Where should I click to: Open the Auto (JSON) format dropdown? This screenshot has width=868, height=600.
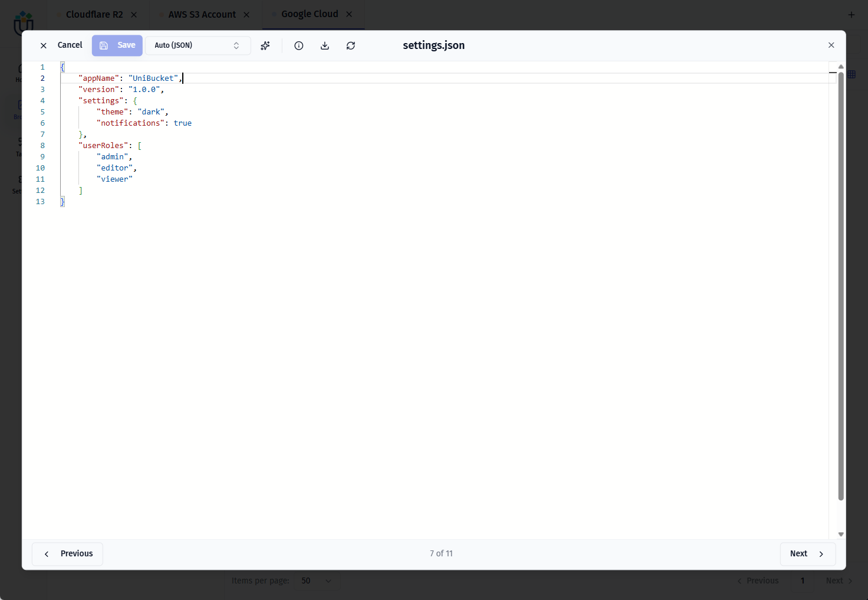tap(198, 45)
